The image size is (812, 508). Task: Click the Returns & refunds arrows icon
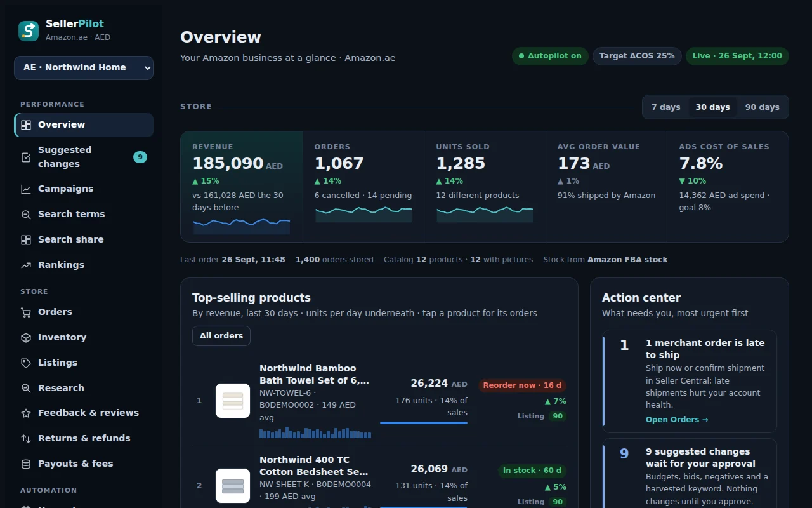point(26,439)
